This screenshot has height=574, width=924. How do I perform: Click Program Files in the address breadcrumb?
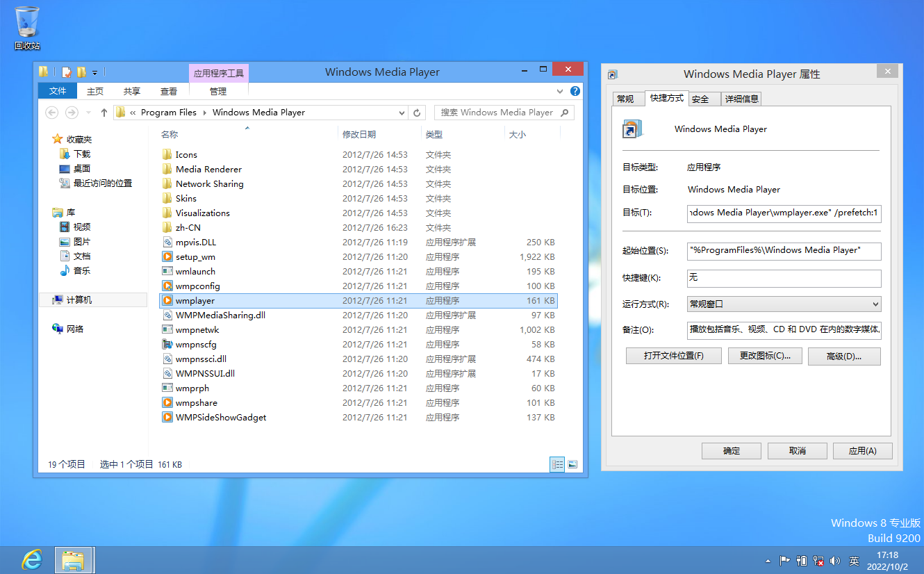coord(169,113)
